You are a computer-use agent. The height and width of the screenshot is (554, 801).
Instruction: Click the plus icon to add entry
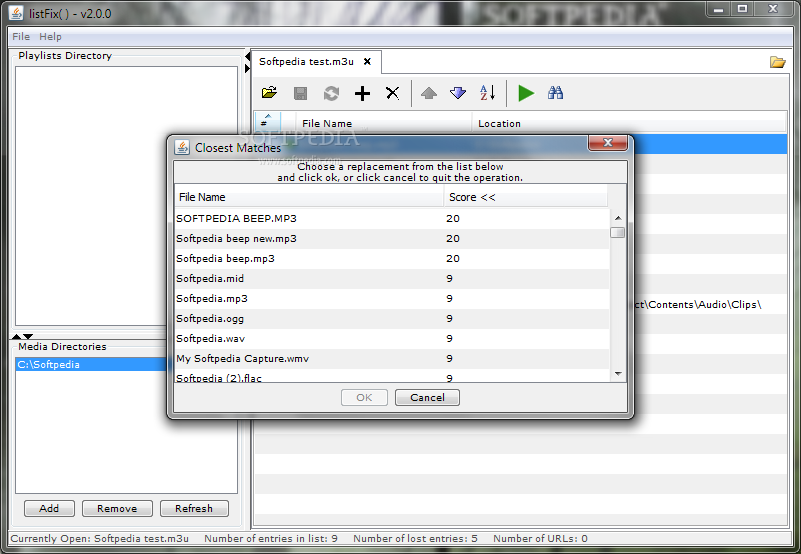pyautogui.click(x=362, y=93)
